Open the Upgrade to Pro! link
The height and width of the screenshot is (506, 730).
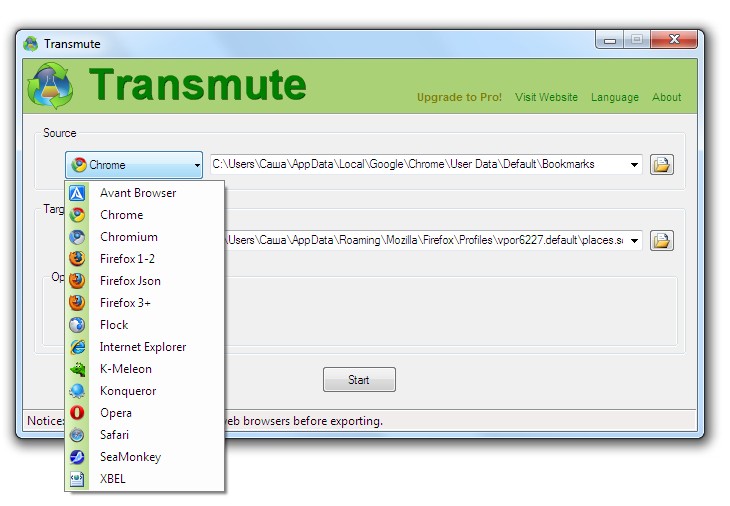point(459,97)
